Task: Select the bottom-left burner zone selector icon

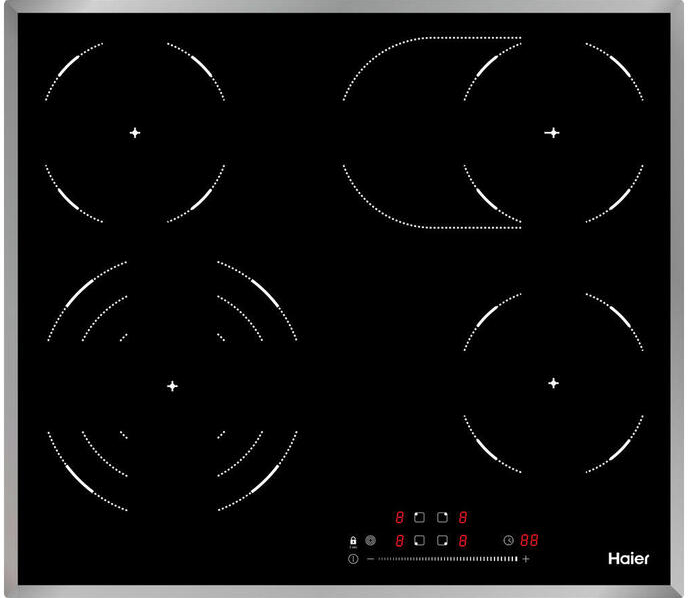Action: click(420, 541)
